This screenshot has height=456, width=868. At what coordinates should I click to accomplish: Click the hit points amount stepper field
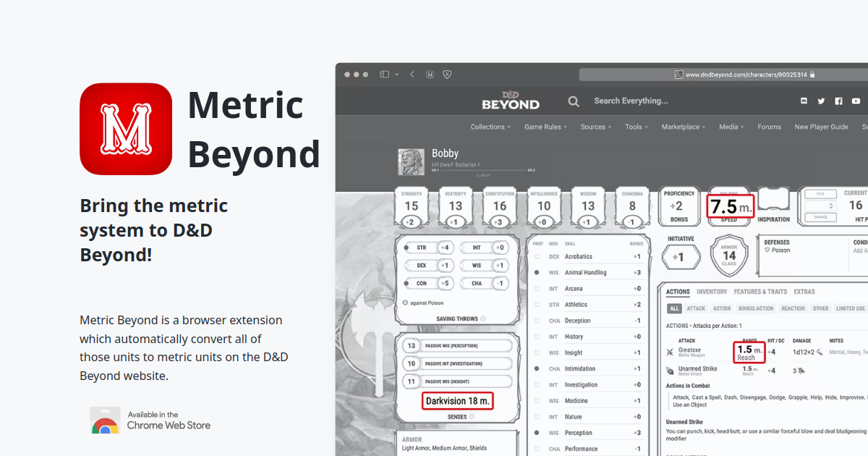[x=820, y=206]
